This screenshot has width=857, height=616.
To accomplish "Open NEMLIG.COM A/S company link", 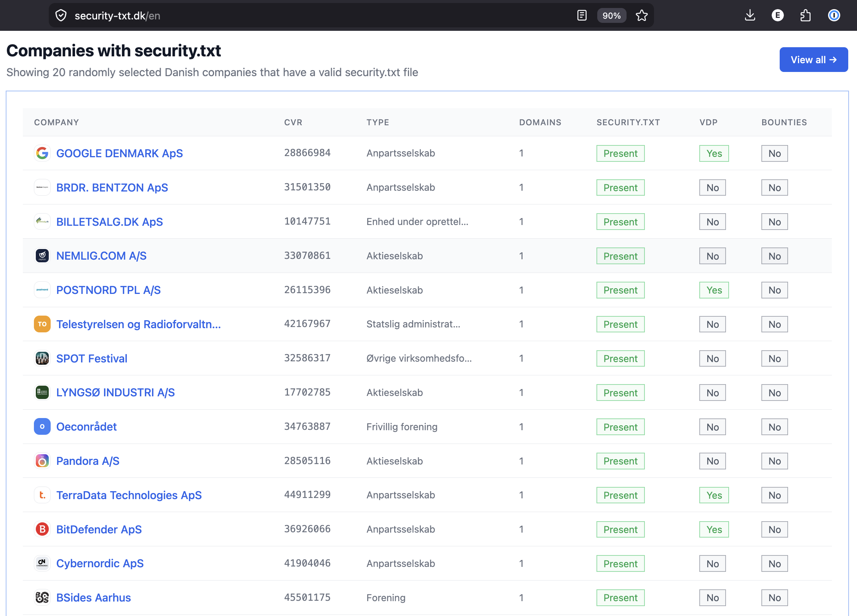I will 101,256.
